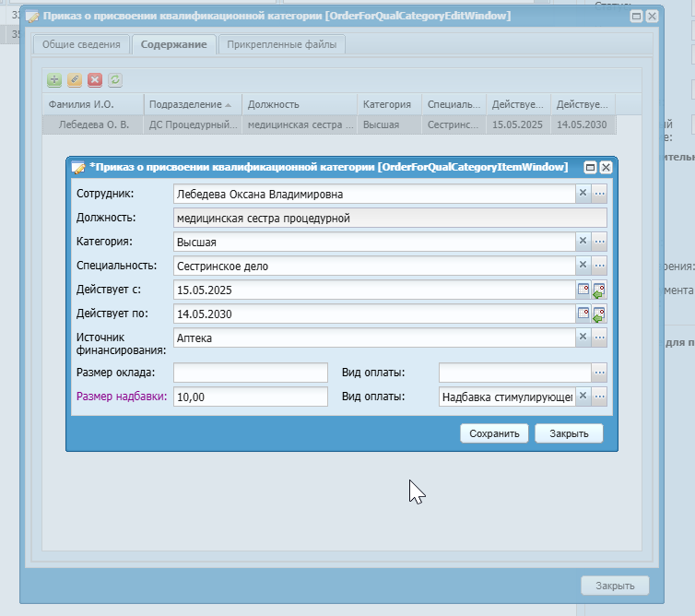Sort by the Подразделение column header
Viewport: 695px width, 616px height.
[x=193, y=104]
